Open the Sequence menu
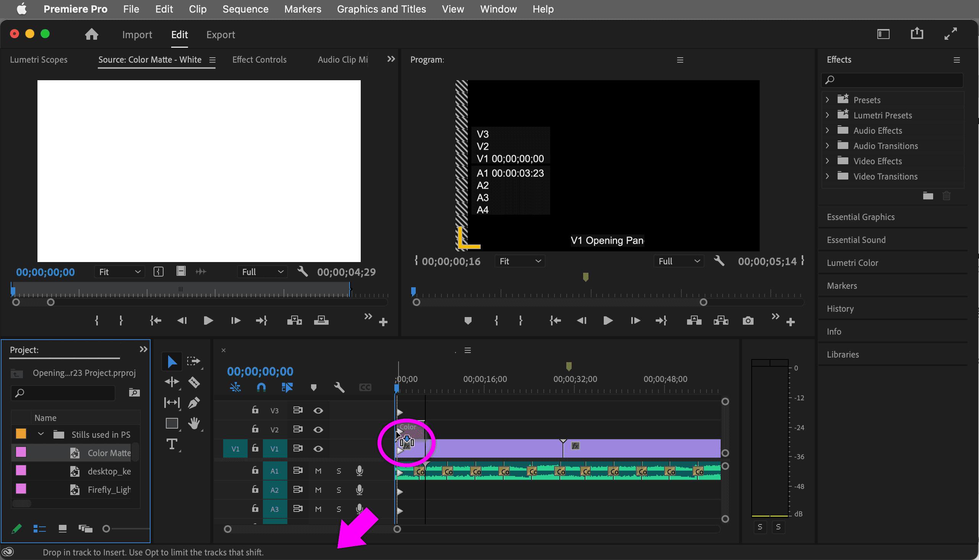This screenshot has height=560, width=979. (x=246, y=9)
